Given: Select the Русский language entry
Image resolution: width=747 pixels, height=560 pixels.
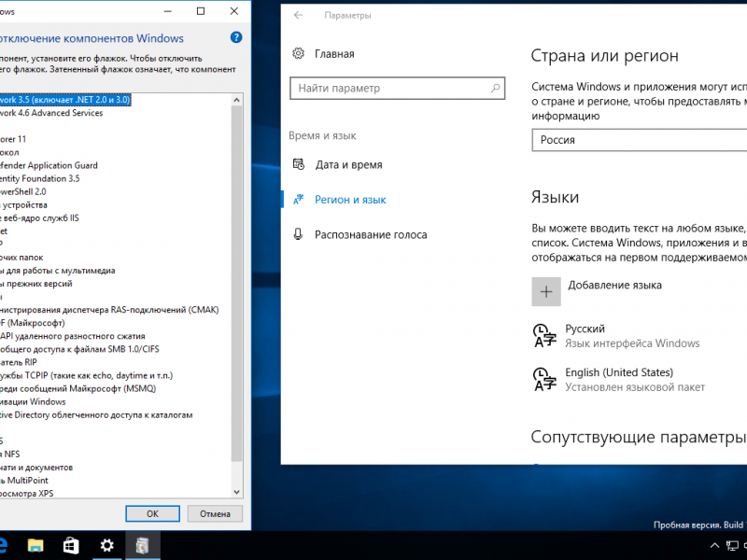Looking at the screenshot, I should pos(616,336).
